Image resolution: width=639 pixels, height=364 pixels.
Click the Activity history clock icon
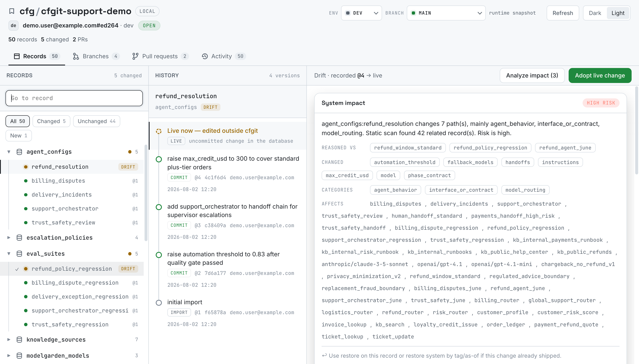tap(205, 56)
